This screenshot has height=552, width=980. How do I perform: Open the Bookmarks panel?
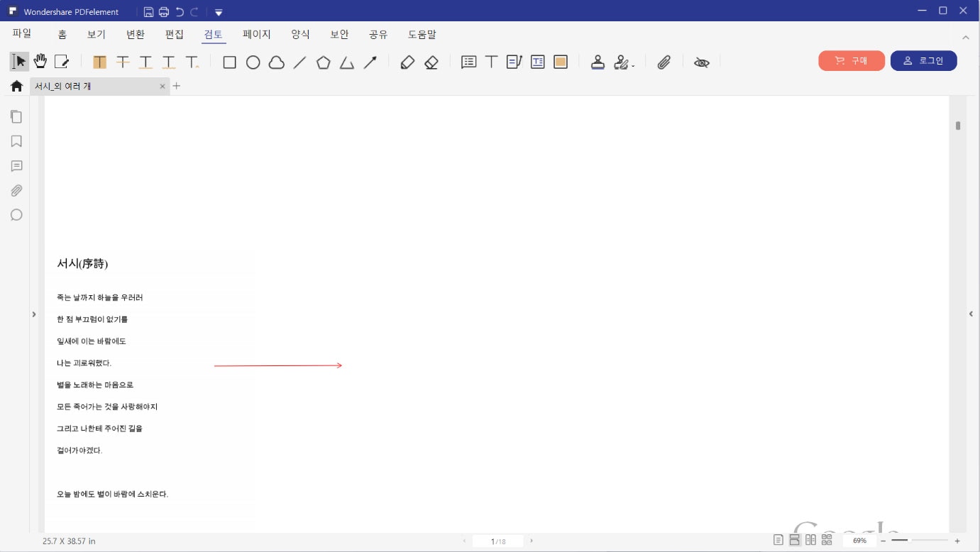(16, 141)
